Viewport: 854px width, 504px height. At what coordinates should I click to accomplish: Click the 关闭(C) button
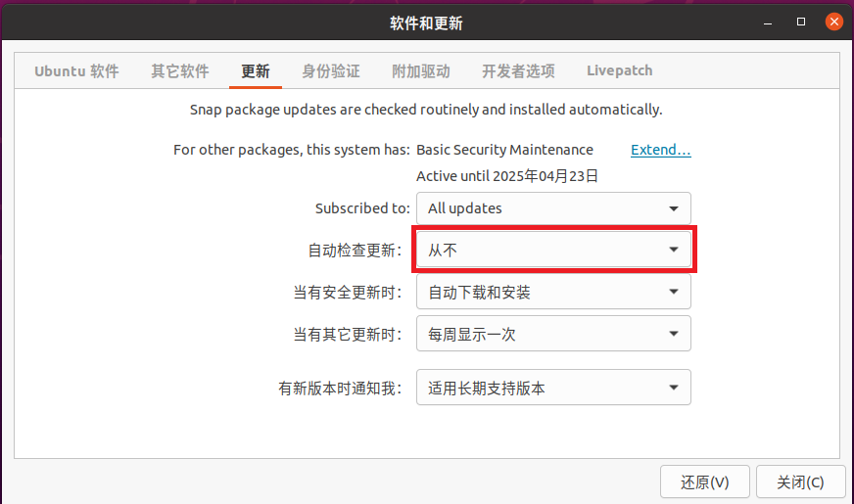point(800,481)
